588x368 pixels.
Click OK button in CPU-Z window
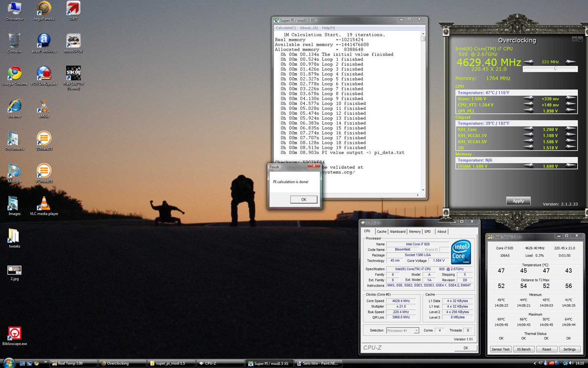coord(465,348)
